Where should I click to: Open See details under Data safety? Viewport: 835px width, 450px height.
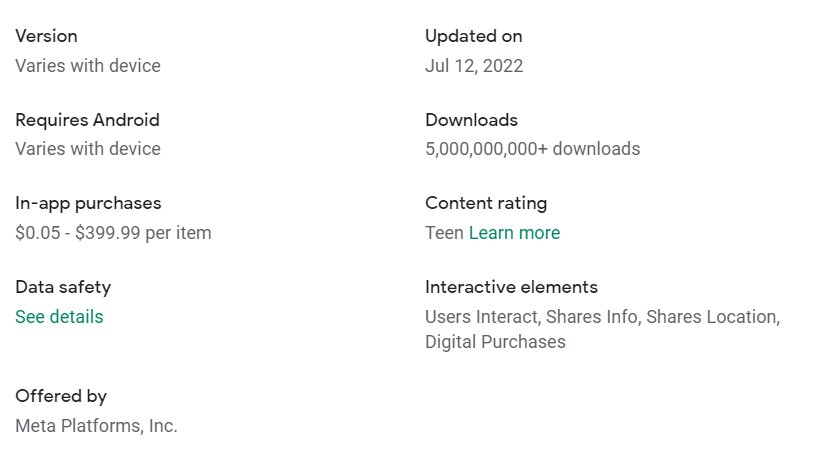point(59,317)
